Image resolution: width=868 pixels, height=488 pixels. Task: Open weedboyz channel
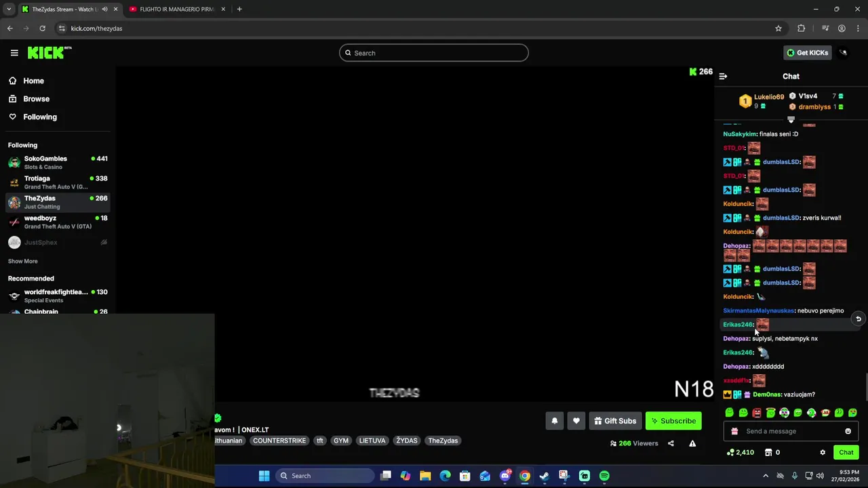(x=58, y=222)
